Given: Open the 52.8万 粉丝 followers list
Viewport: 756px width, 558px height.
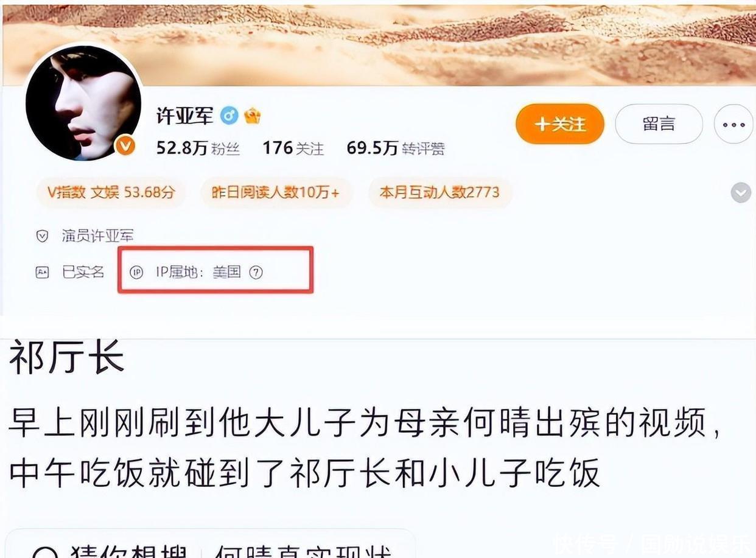Looking at the screenshot, I should [198, 148].
